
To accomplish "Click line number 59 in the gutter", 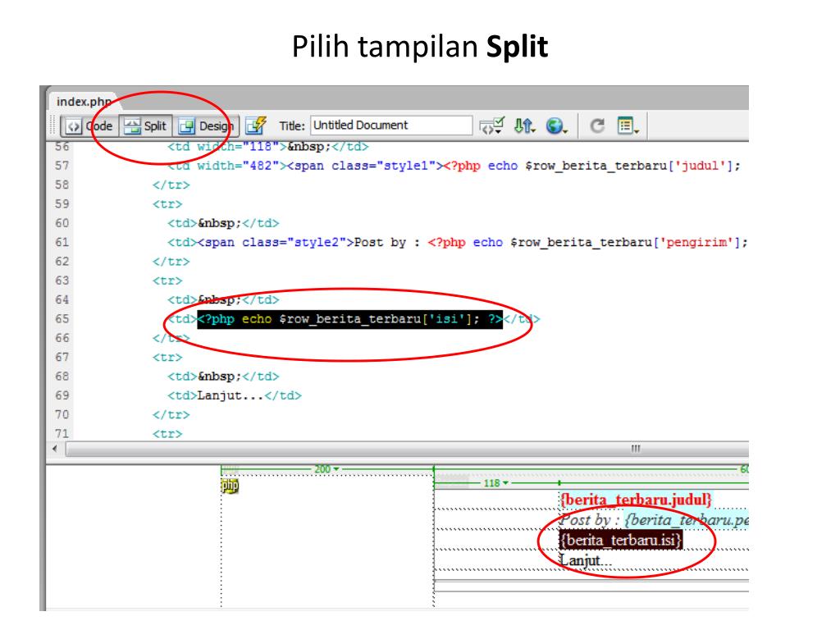I will click(62, 204).
